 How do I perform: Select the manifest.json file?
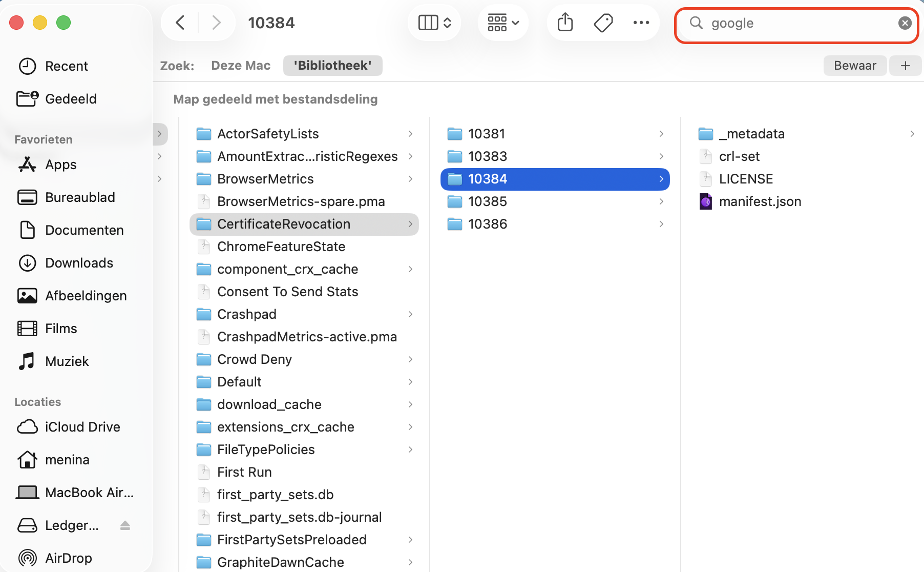760,201
